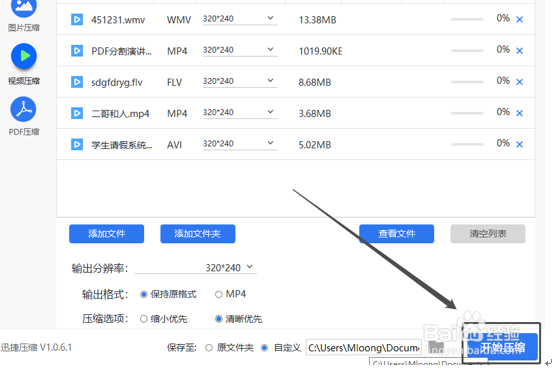This screenshot has width=552, height=370.
Task: Click the 查看文件 button
Action: pyautogui.click(x=397, y=234)
